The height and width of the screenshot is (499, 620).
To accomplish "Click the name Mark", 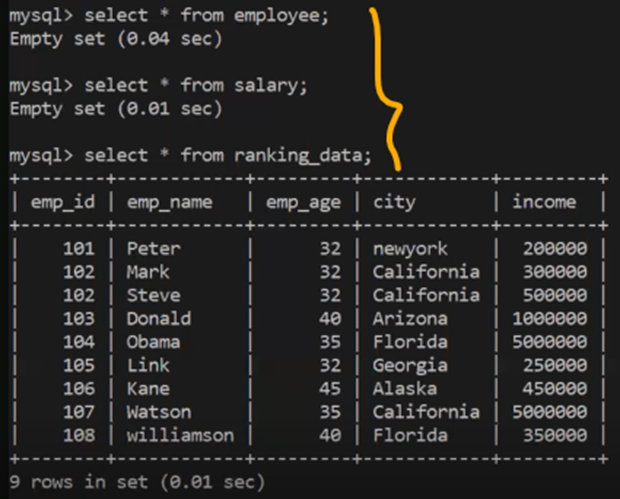I will (148, 272).
